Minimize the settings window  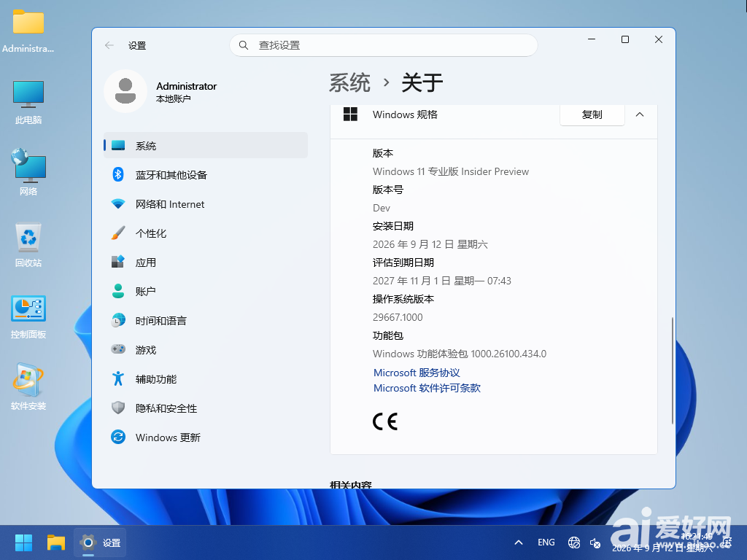click(x=592, y=39)
